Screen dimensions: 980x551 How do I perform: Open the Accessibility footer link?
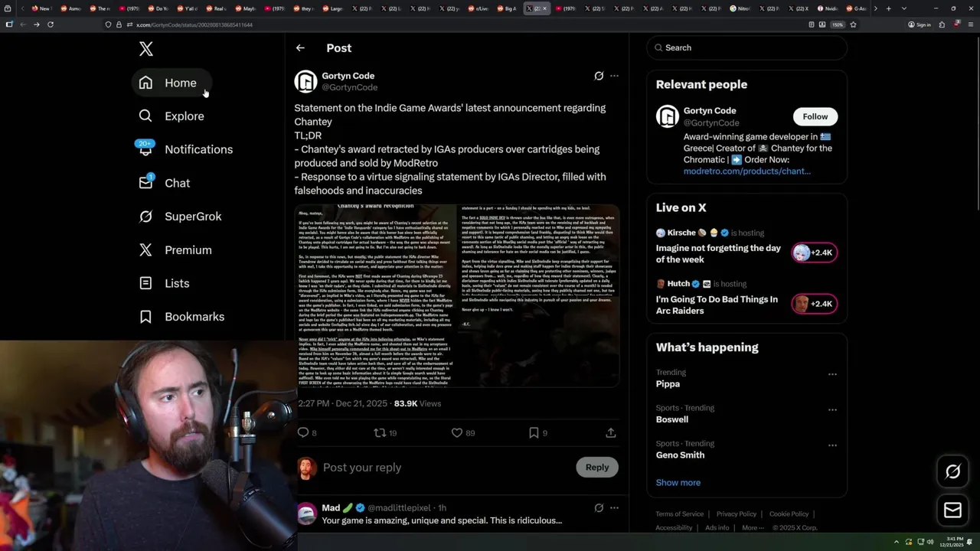click(674, 528)
